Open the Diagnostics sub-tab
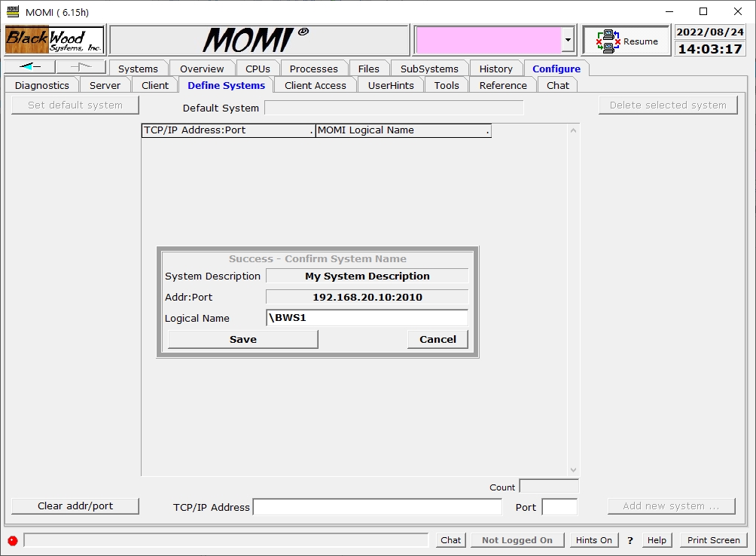The height and width of the screenshot is (556, 756). click(42, 85)
